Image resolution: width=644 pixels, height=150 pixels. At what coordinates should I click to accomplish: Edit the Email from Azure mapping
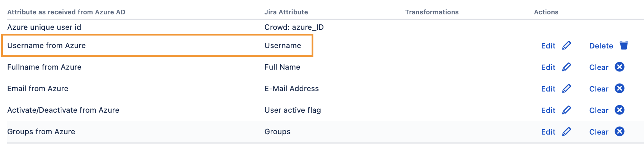[x=548, y=89]
